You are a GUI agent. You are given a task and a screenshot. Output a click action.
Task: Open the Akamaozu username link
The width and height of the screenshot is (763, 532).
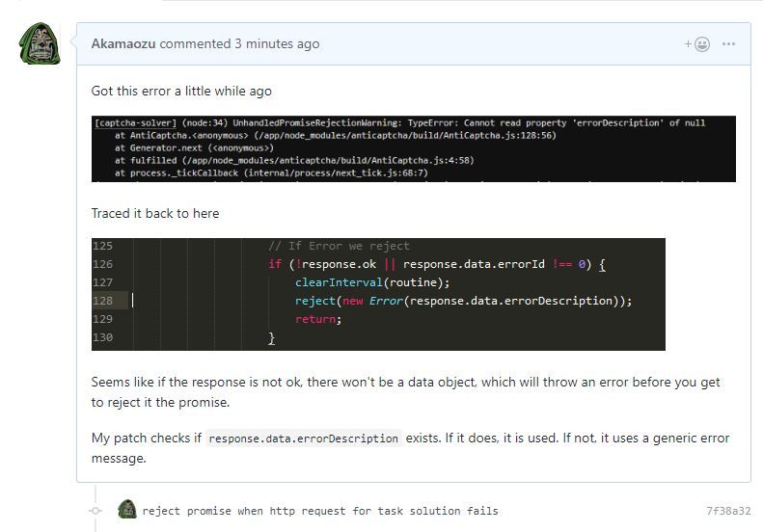point(123,43)
